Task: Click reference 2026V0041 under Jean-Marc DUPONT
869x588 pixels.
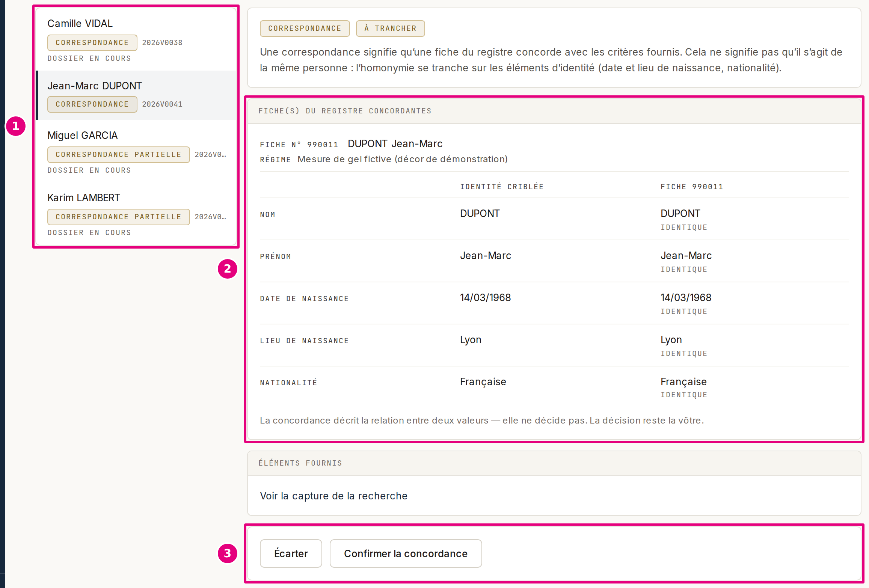Action: click(x=162, y=104)
